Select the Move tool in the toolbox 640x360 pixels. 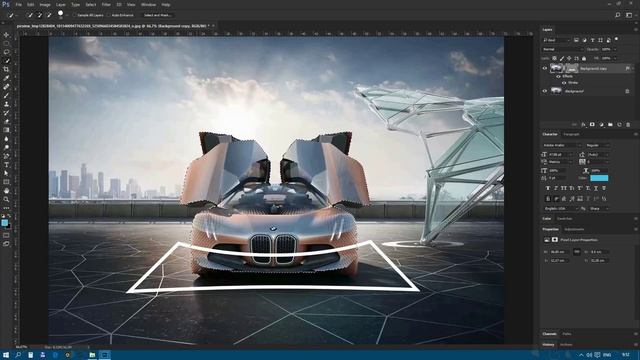pyautogui.click(x=6, y=35)
